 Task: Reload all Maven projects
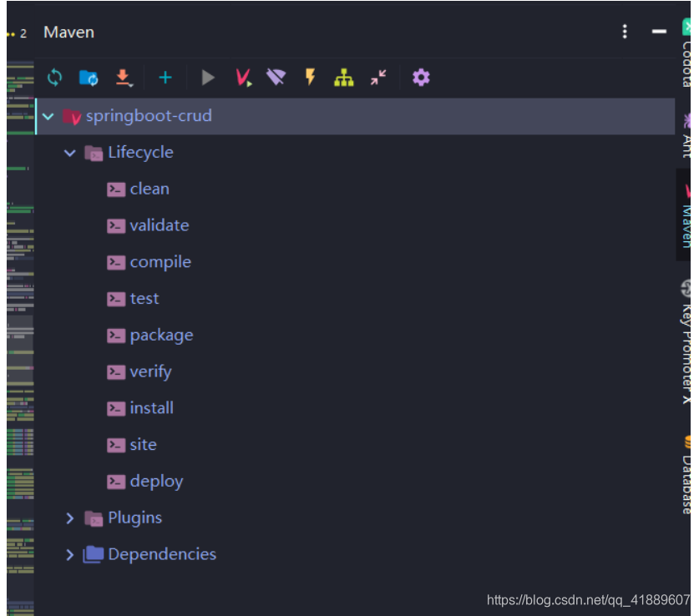(x=54, y=78)
